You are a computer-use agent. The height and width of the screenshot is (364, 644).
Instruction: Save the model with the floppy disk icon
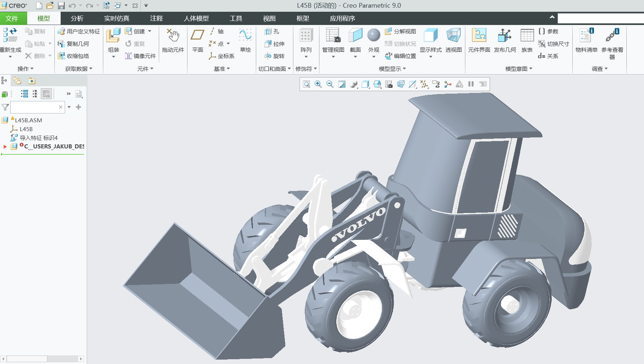point(61,6)
